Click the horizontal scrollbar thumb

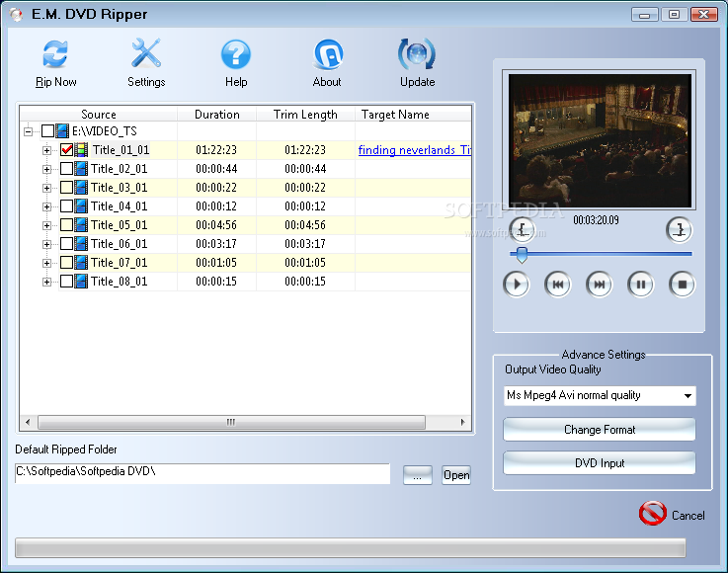[231, 422]
